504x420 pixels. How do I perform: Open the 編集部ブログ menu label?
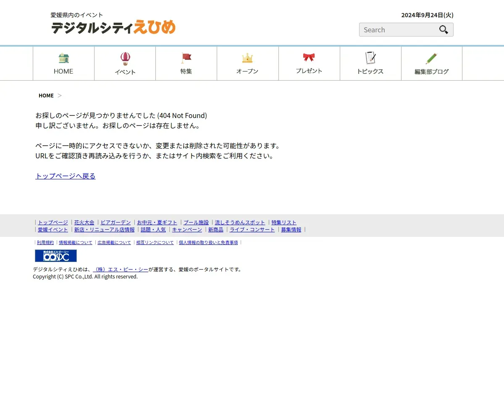pos(431,72)
